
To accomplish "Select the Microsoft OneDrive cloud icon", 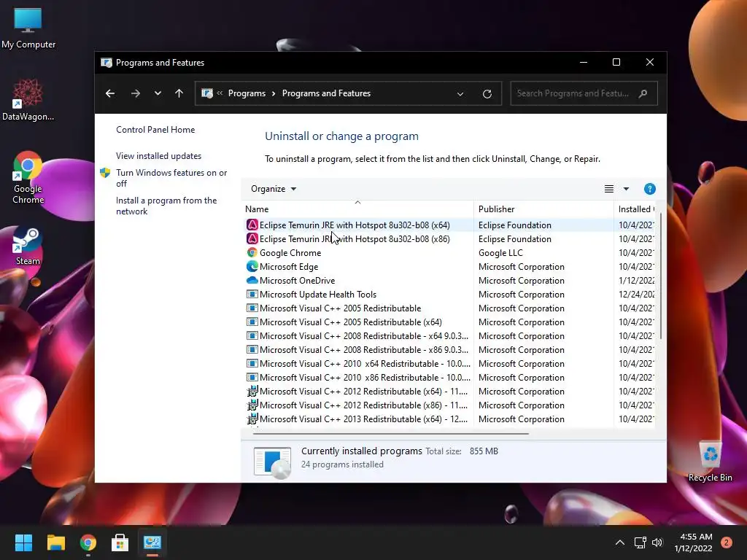I will point(252,281).
